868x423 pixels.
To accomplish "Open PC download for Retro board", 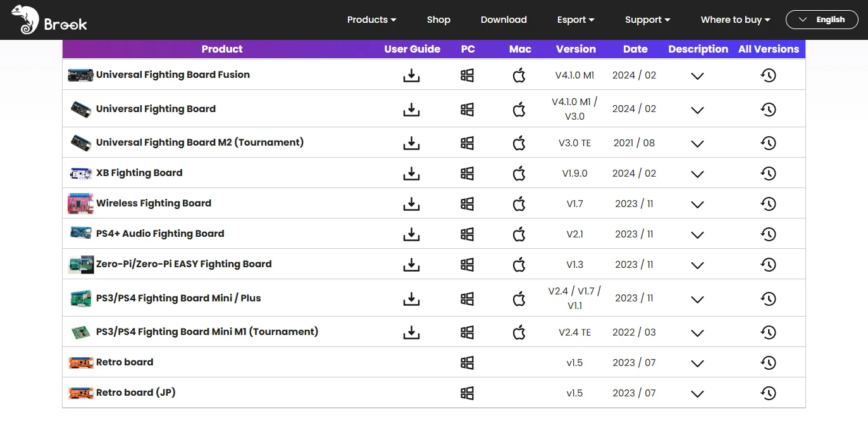I will pos(468,362).
